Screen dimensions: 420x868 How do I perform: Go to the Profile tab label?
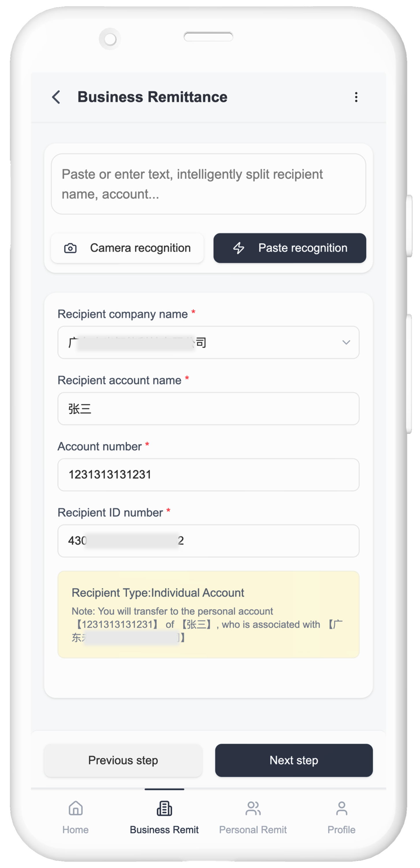[341, 829]
